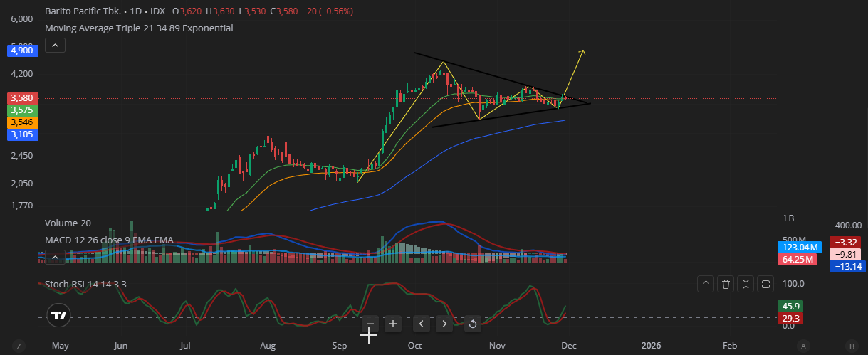This screenshot has width=868, height=355.
Task: Click the Z button at bottom left
Action: 19,346
